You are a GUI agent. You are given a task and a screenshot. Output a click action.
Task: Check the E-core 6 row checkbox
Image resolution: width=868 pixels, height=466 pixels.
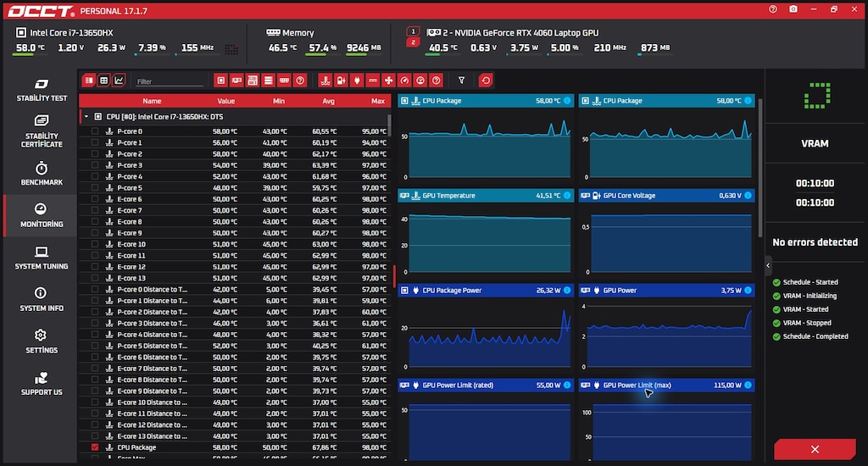[95, 199]
